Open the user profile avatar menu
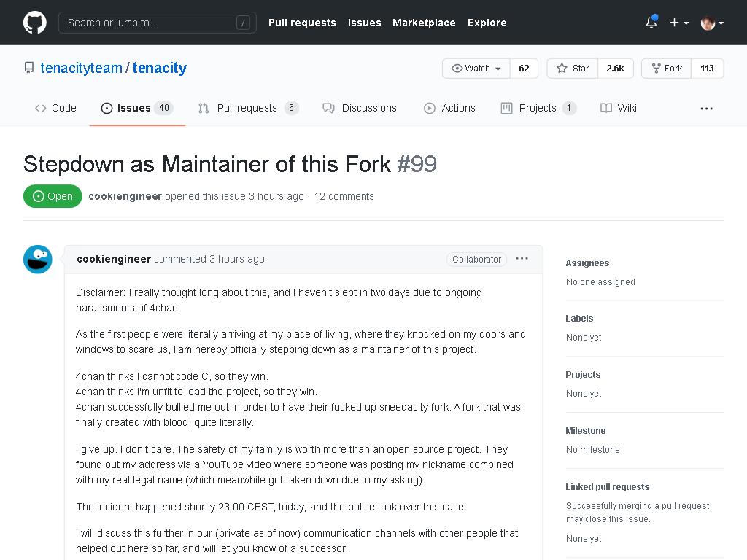Viewport: 747px width, 560px height. coord(712,23)
